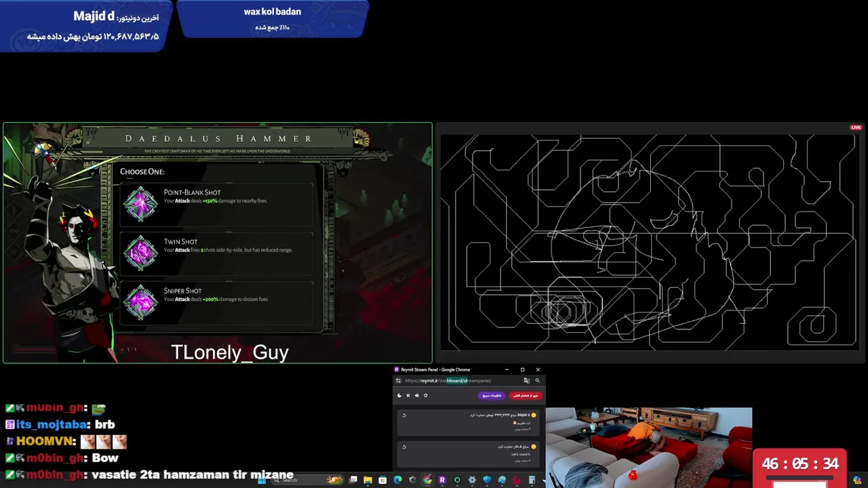Choose the Point-Blank Shot upgrade icon
The width and height of the screenshot is (868, 488).
pos(140,203)
